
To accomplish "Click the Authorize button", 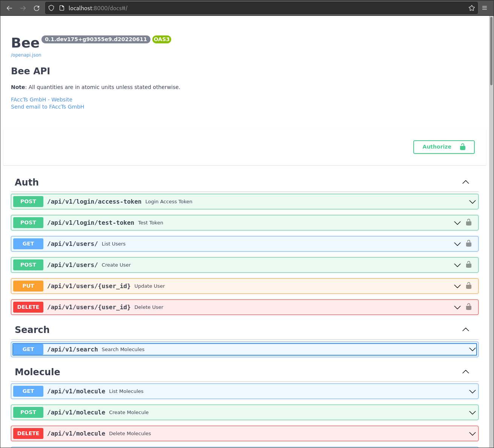I will 444,147.
